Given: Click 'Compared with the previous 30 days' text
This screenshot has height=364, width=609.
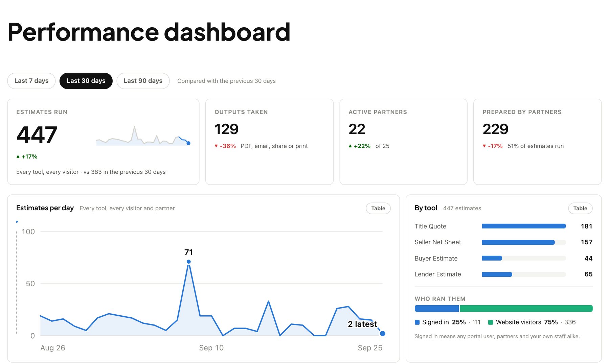Looking at the screenshot, I should [x=226, y=81].
